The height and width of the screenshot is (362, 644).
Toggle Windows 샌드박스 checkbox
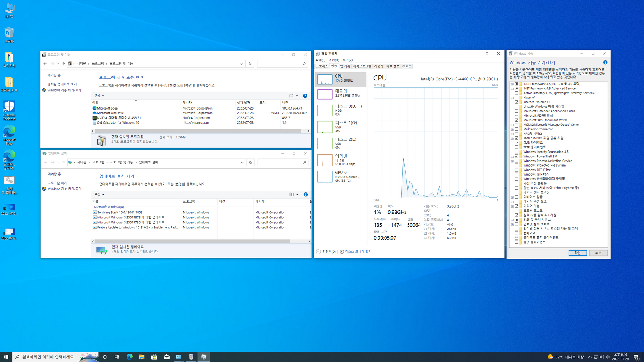(517, 174)
